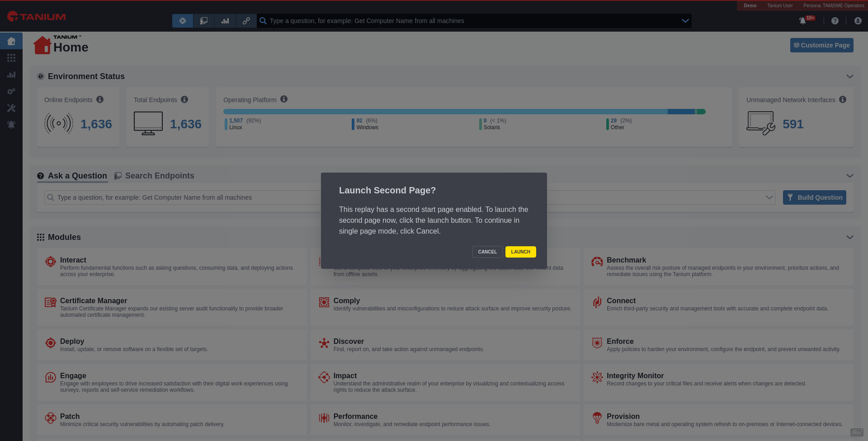Open the bar chart icon in sidebar
Viewport: 868px width, 441px height.
tap(11, 75)
